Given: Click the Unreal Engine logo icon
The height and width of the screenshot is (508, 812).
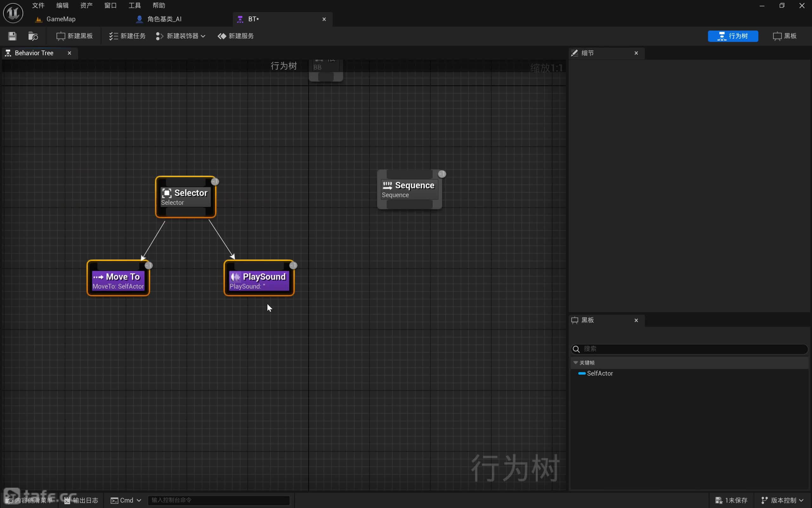Looking at the screenshot, I should click(13, 13).
